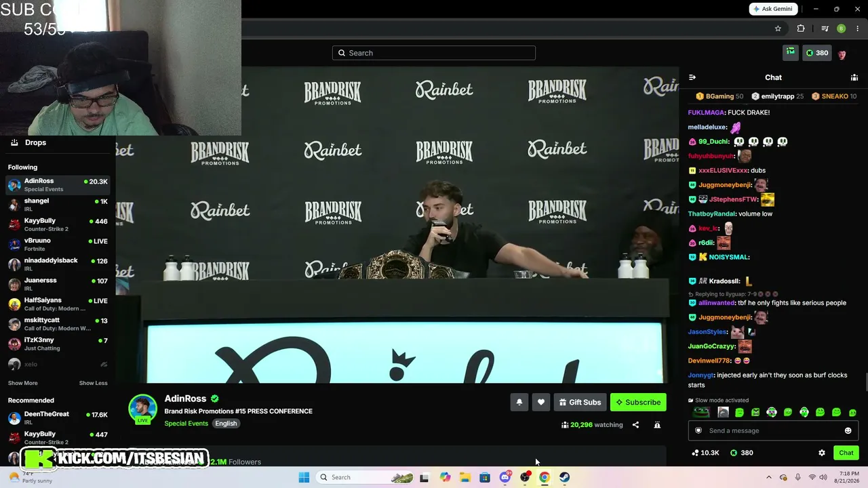Click the Gift Subs button
The height and width of the screenshot is (488, 868).
tap(580, 402)
